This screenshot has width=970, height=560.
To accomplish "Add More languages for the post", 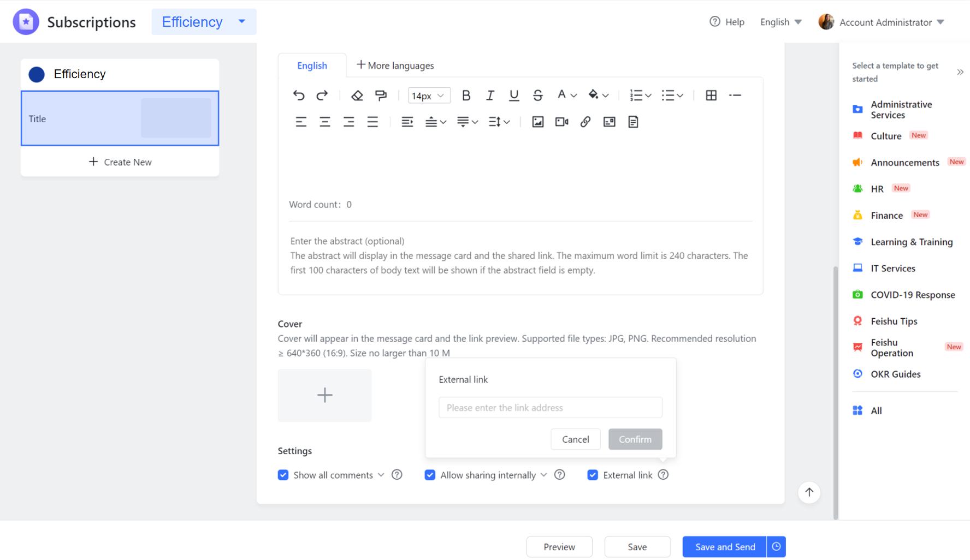I will [395, 65].
